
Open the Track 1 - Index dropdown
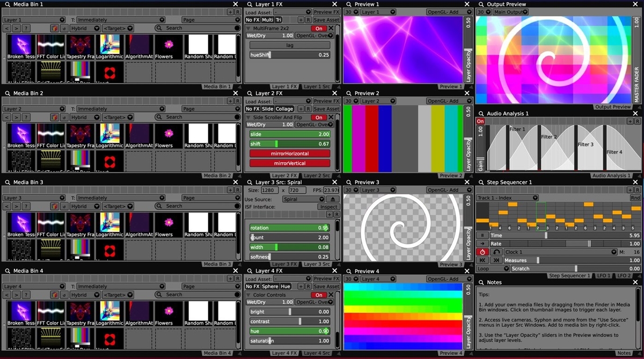coord(507,198)
